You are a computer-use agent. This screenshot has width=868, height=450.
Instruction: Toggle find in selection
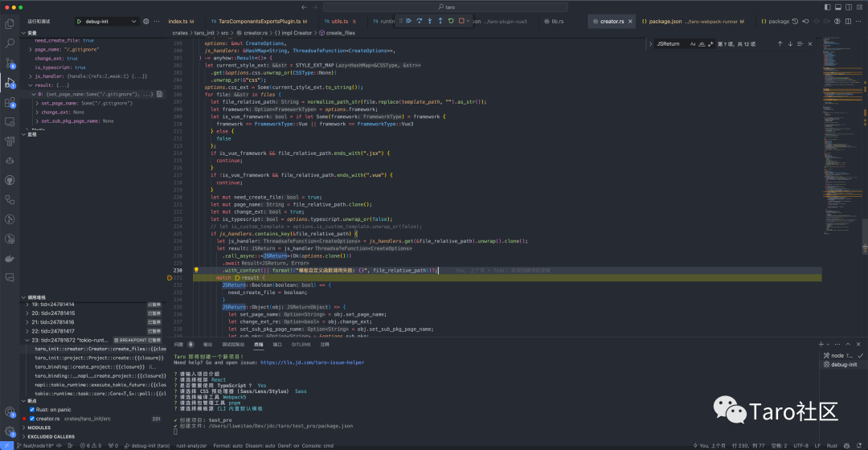800,43
